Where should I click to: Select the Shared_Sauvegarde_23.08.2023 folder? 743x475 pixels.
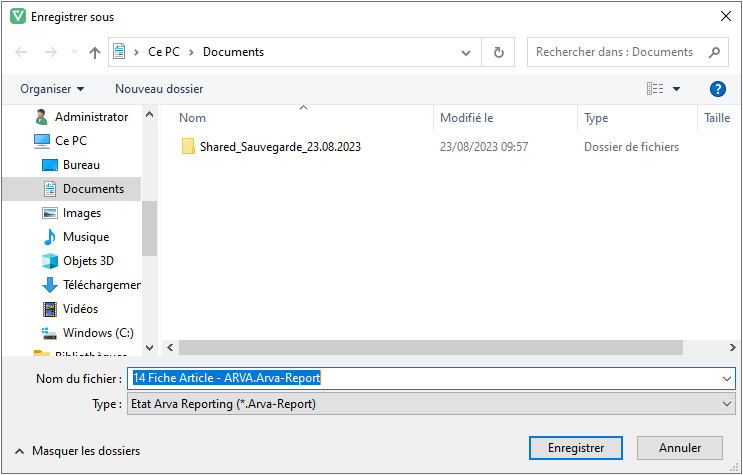(280, 147)
